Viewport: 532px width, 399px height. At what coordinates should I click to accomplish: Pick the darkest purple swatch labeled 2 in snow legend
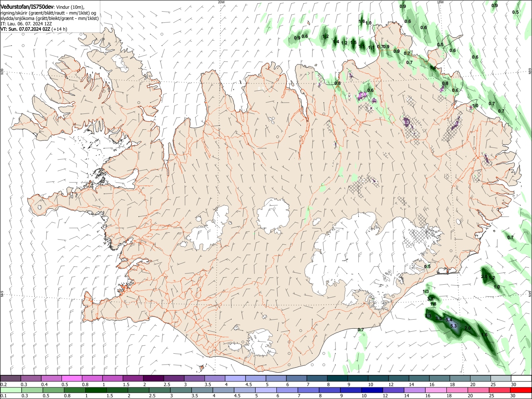(153, 378)
